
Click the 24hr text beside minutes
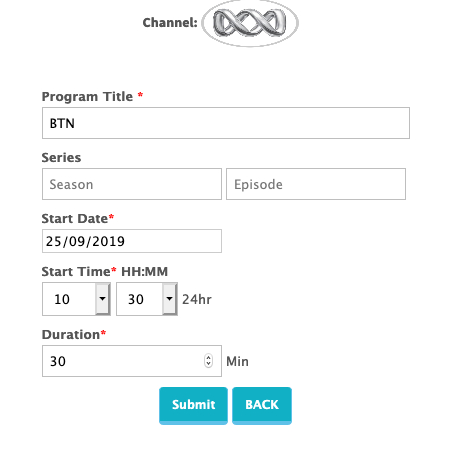197,299
